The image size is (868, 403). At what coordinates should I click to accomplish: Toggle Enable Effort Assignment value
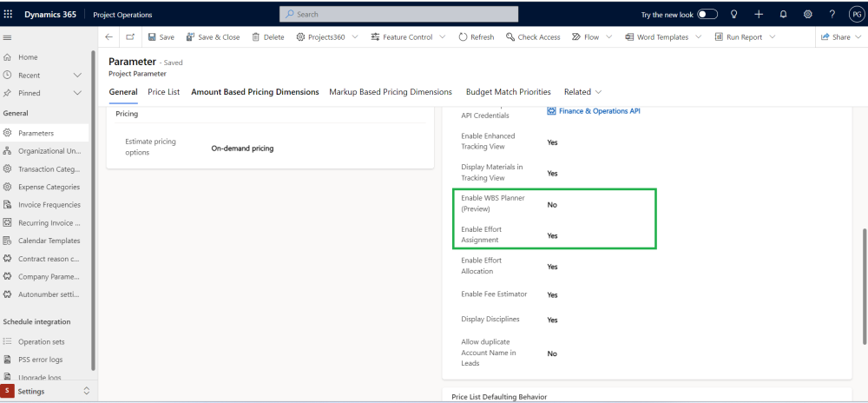pyautogui.click(x=552, y=235)
